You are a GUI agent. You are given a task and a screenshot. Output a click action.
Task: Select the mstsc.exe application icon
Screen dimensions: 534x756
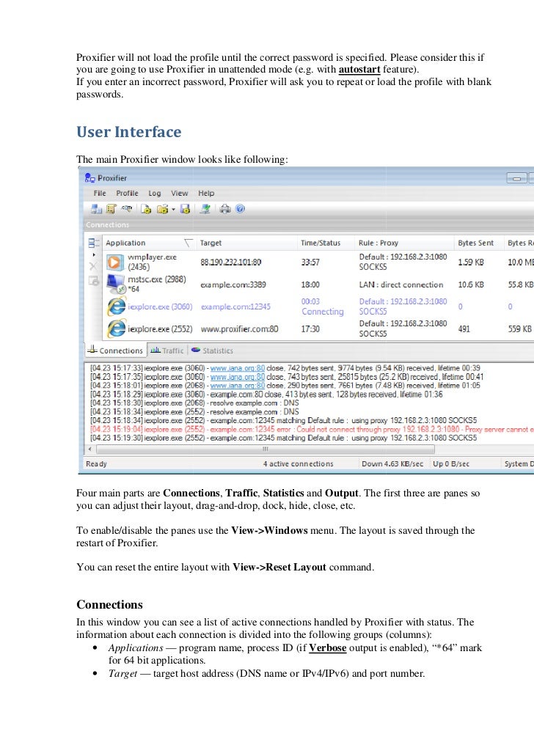tap(116, 284)
